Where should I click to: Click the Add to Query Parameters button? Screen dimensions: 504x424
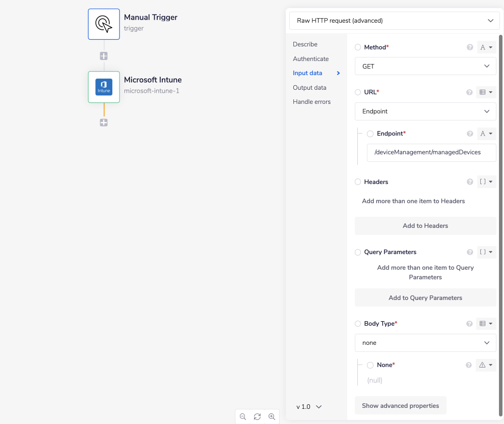tap(425, 297)
